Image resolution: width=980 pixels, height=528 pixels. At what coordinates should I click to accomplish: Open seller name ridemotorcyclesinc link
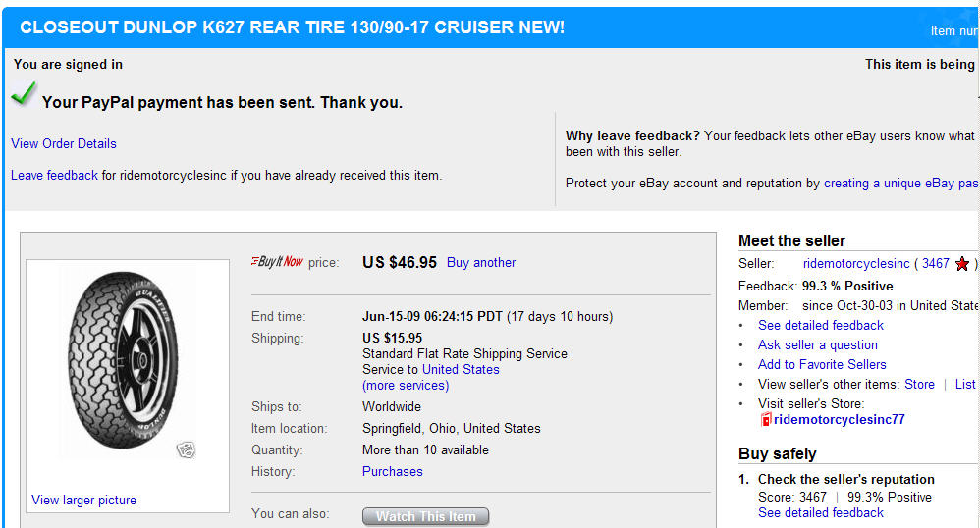pyautogui.click(x=856, y=263)
